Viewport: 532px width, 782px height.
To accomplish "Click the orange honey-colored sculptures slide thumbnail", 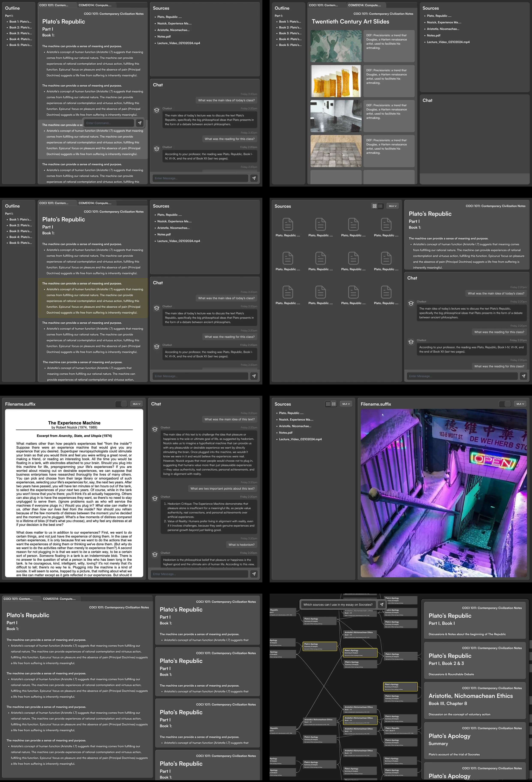I will pyautogui.click(x=336, y=81).
